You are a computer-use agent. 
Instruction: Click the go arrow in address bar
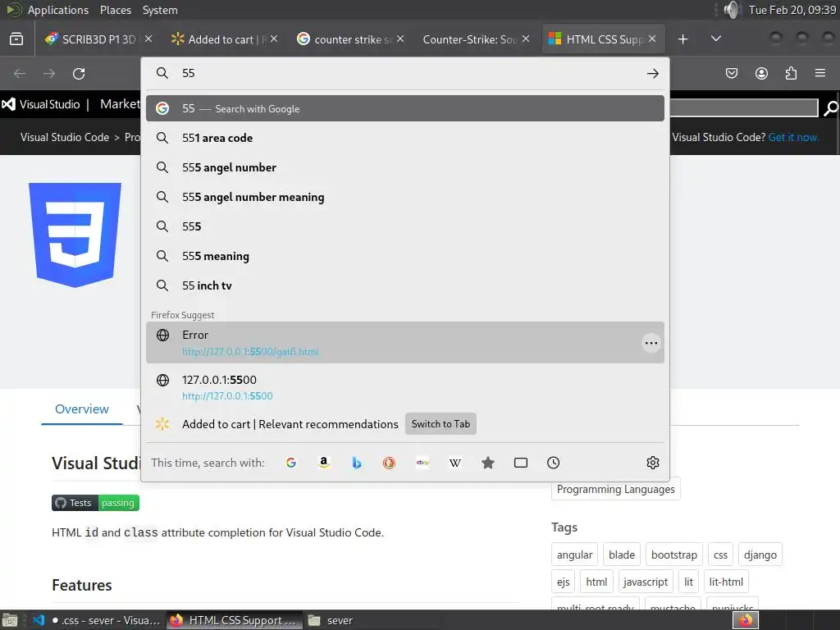pos(652,73)
